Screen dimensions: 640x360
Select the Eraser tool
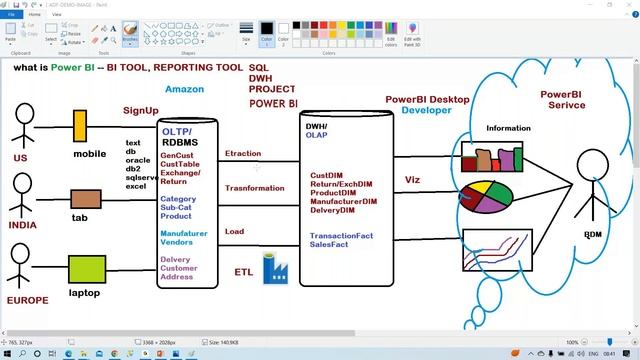[95, 40]
